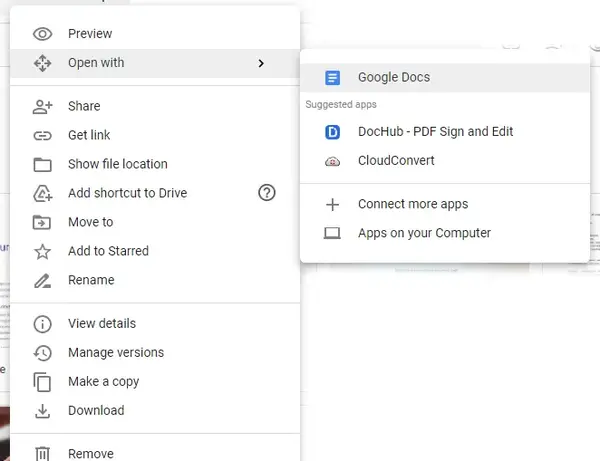600x461 pixels.
Task: Click the Download arrow icon
Action: tap(42, 411)
